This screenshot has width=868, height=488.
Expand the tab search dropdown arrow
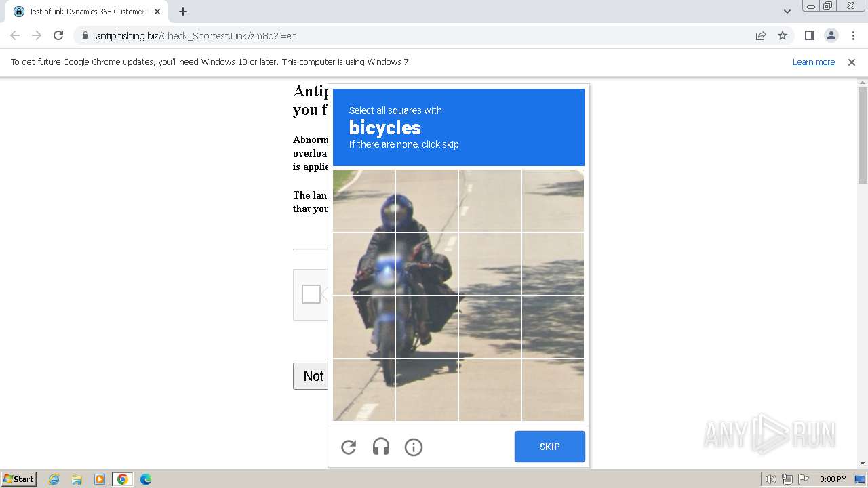[x=787, y=12]
